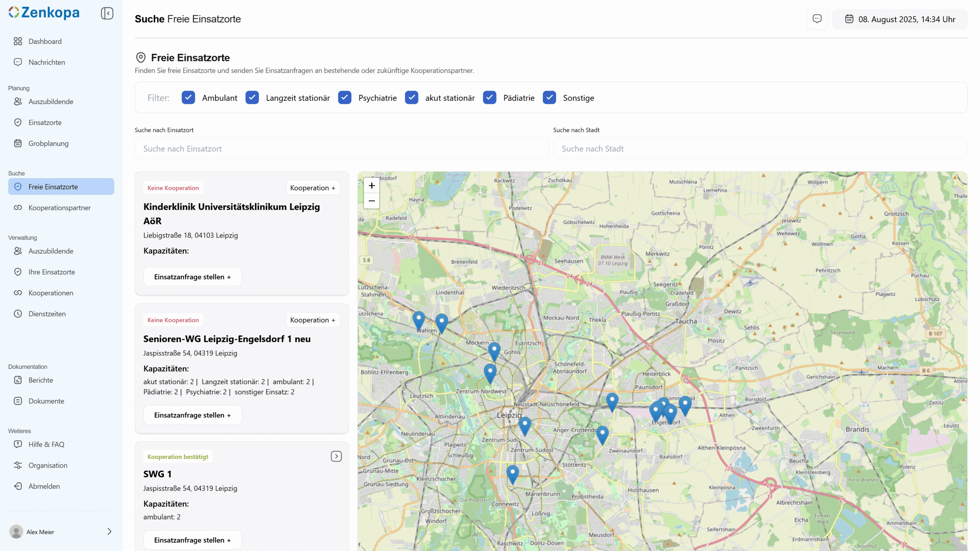Click Kooperation + on the Kinderklinik card
Screen dimensions: 980x551
point(312,188)
